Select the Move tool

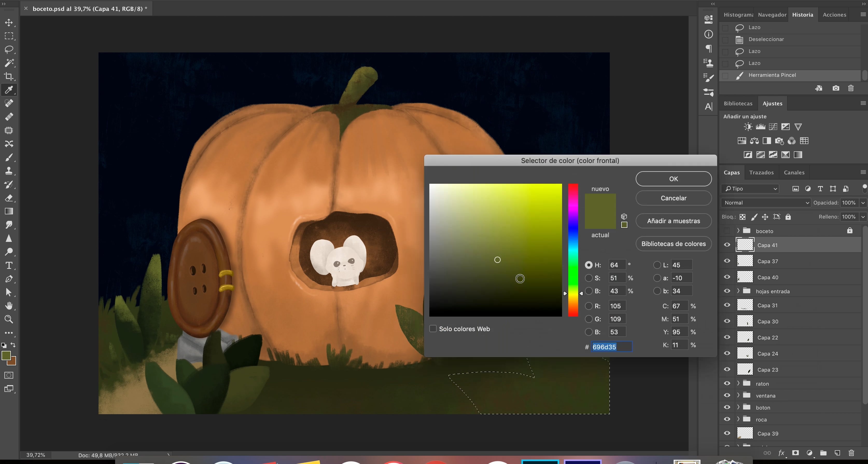[9, 23]
